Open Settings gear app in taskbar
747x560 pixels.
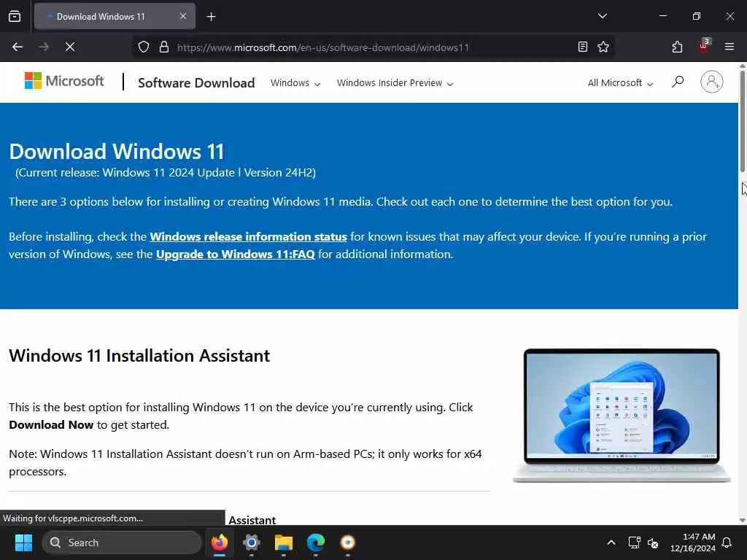(x=252, y=542)
